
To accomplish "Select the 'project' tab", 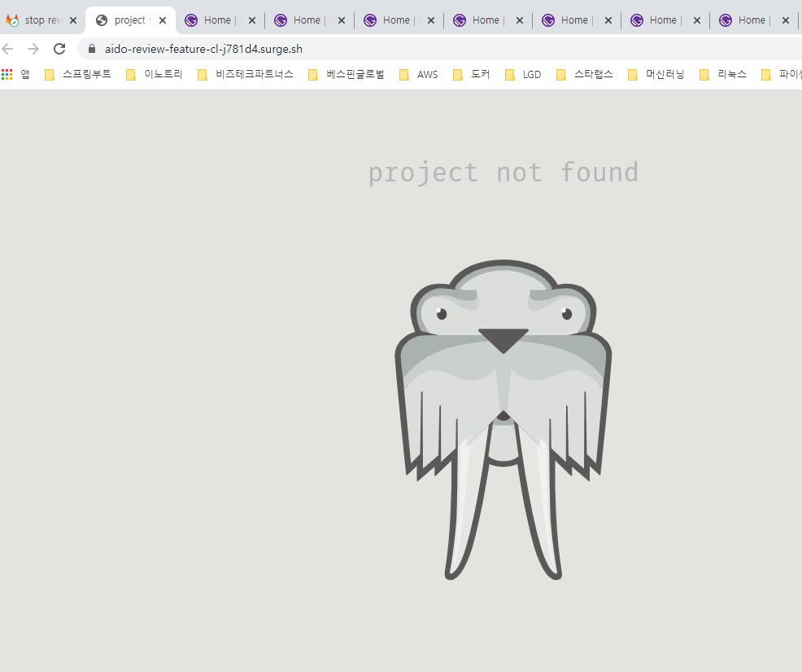I will pos(130,20).
